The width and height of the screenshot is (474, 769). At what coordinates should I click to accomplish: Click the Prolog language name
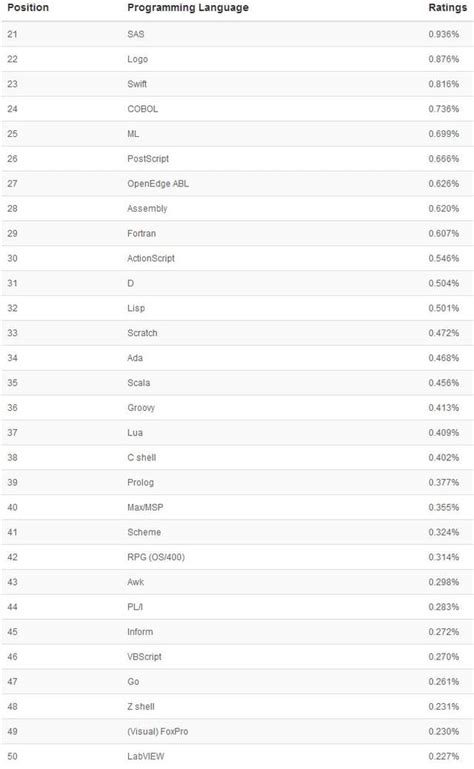tap(140, 483)
